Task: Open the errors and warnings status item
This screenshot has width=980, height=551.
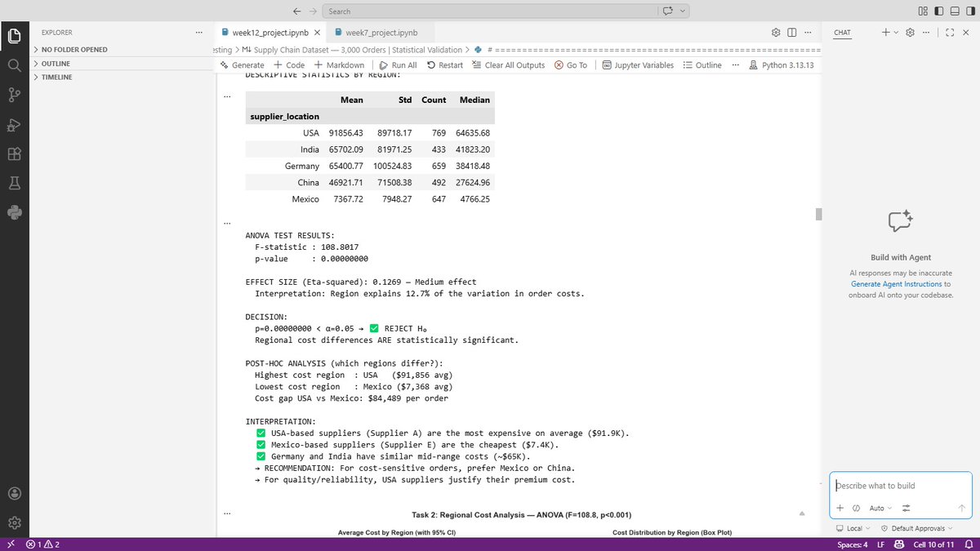Action: (x=43, y=544)
